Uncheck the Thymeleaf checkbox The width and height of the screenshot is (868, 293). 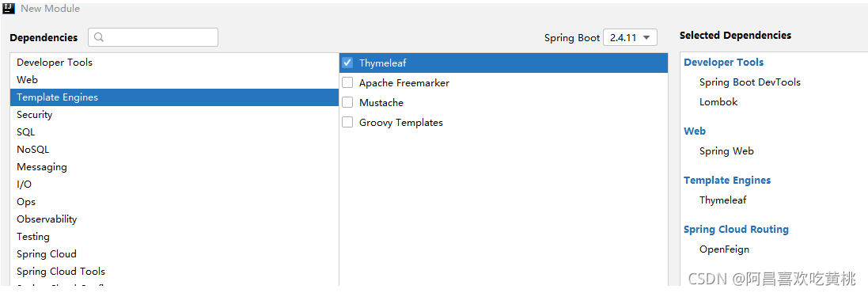tap(347, 63)
